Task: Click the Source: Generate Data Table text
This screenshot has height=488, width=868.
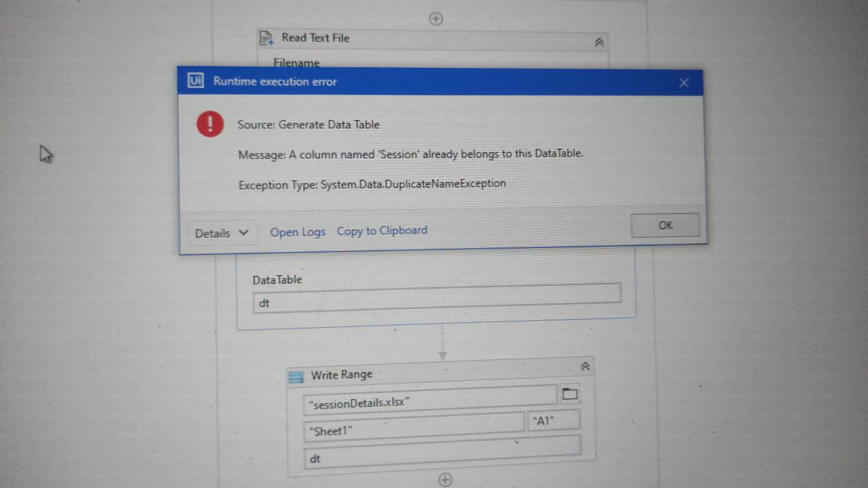Action: (x=309, y=125)
